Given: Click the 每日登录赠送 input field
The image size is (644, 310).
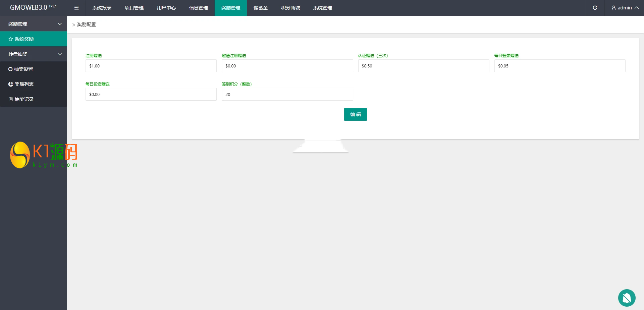Looking at the screenshot, I should 560,66.
